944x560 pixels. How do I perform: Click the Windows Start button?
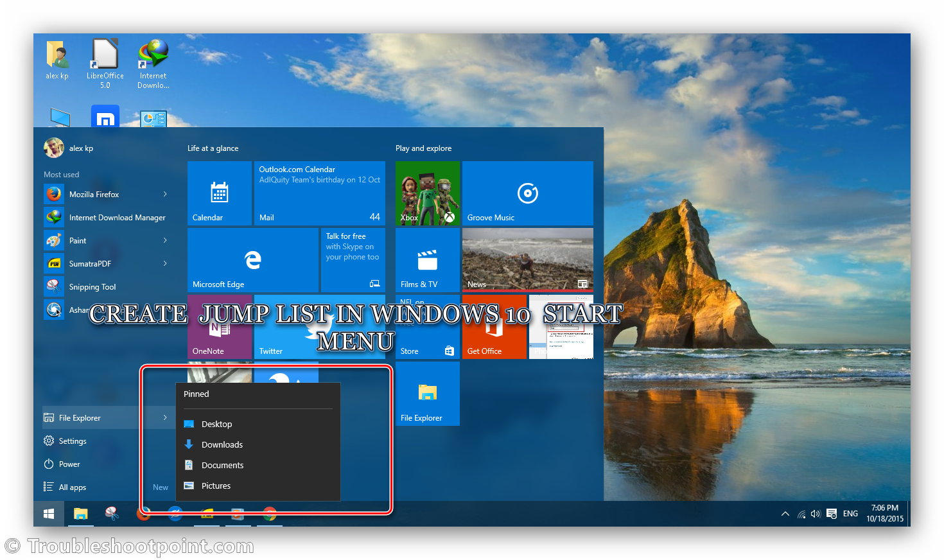49,514
